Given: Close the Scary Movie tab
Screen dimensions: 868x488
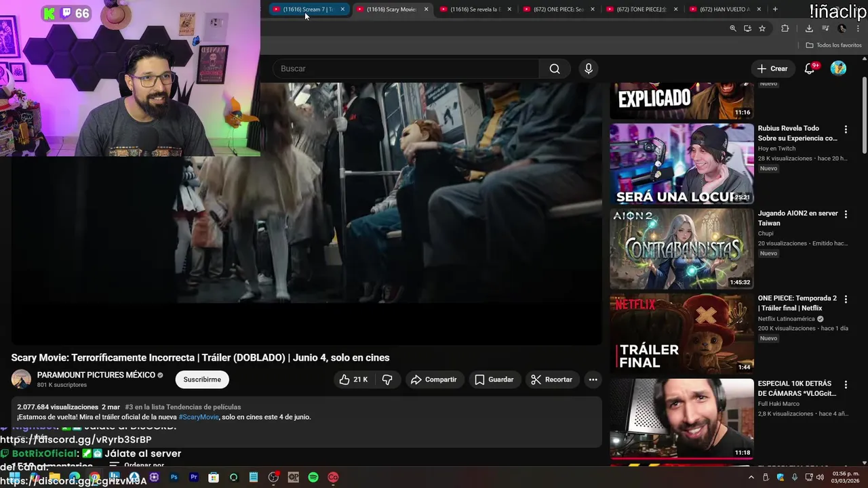Looking at the screenshot, I should 426,9.
